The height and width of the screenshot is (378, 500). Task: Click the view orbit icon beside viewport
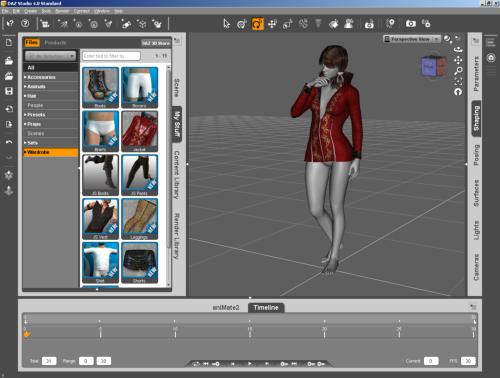459,49
